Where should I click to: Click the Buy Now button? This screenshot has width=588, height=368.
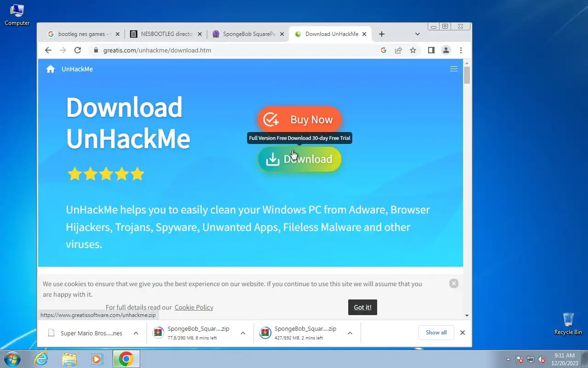(300, 120)
